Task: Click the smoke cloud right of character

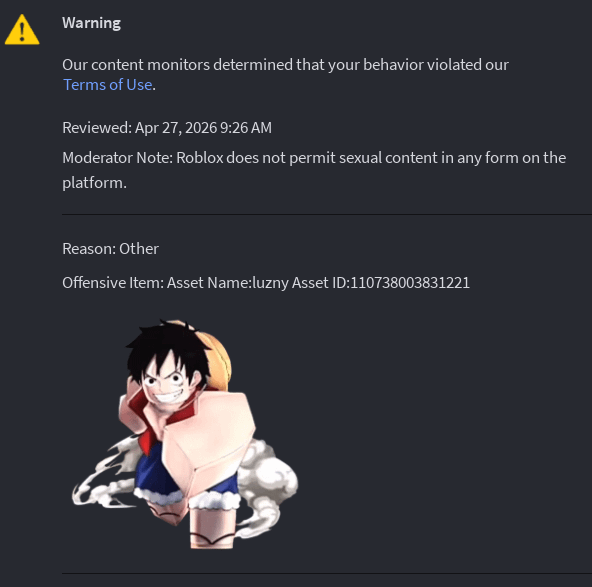Action: point(268,487)
